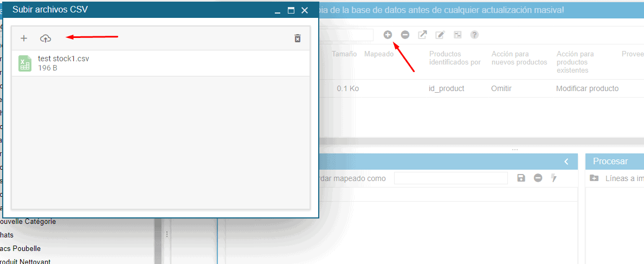The width and height of the screenshot is (644, 264).
Task: Click the plus icon in upload dialog
Action: 24,38
